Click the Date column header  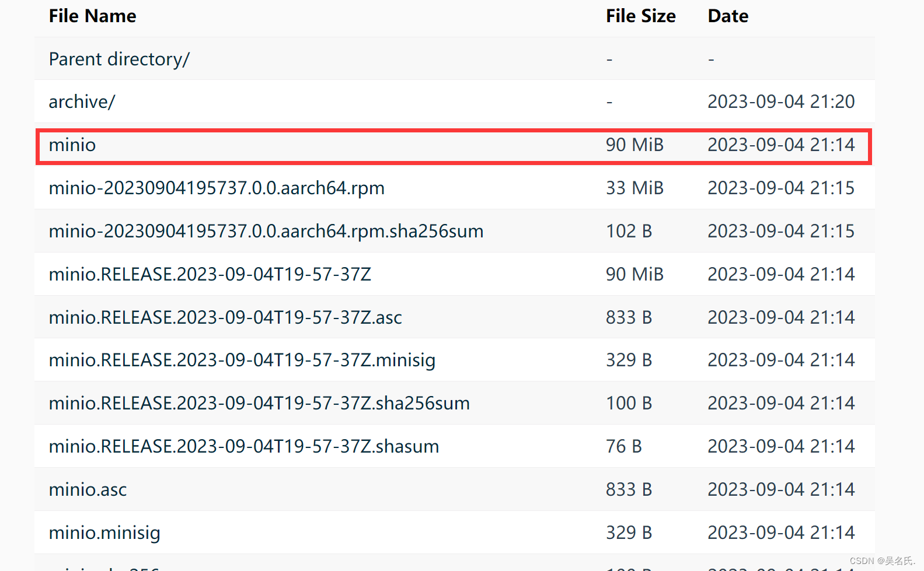(x=728, y=16)
